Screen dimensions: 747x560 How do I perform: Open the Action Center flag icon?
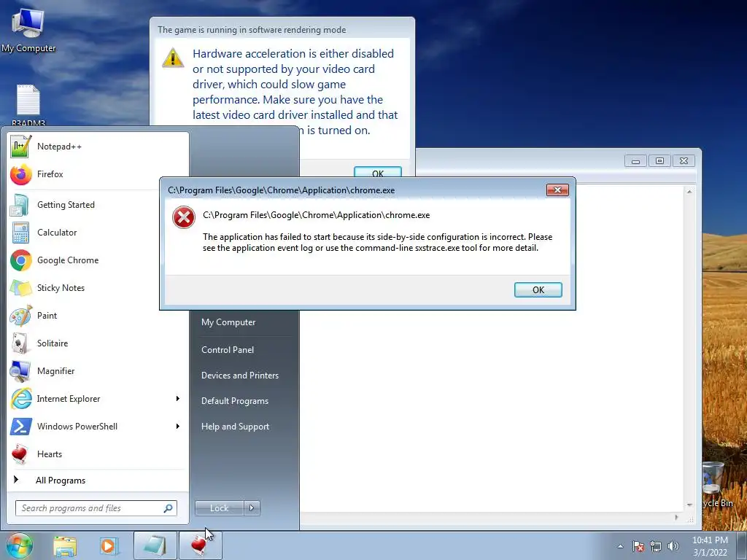pos(638,547)
